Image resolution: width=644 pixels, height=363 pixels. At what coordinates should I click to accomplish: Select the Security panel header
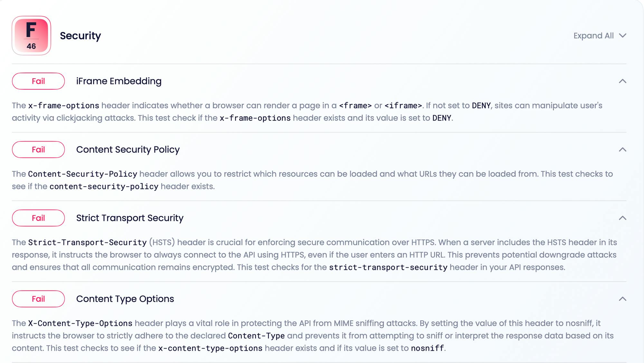[x=80, y=35]
